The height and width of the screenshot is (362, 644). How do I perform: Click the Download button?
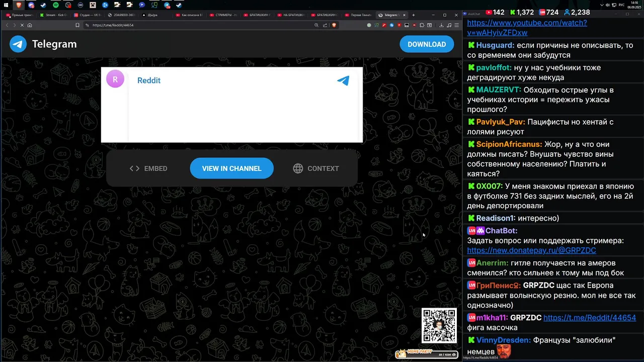click(427, 44)
